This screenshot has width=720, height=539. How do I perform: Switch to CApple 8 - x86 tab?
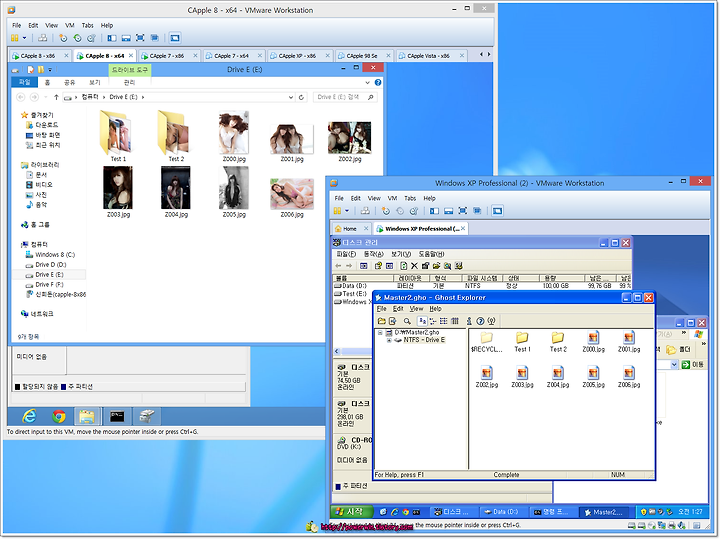coord(38,56)
